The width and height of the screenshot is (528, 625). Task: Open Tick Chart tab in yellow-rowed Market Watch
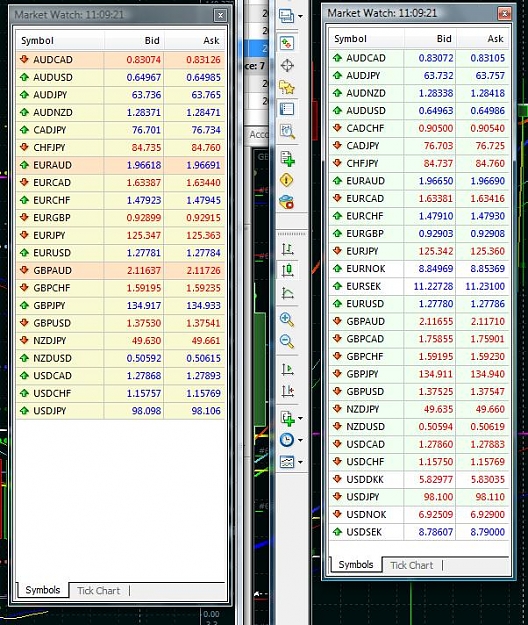[x=98, y=591]
